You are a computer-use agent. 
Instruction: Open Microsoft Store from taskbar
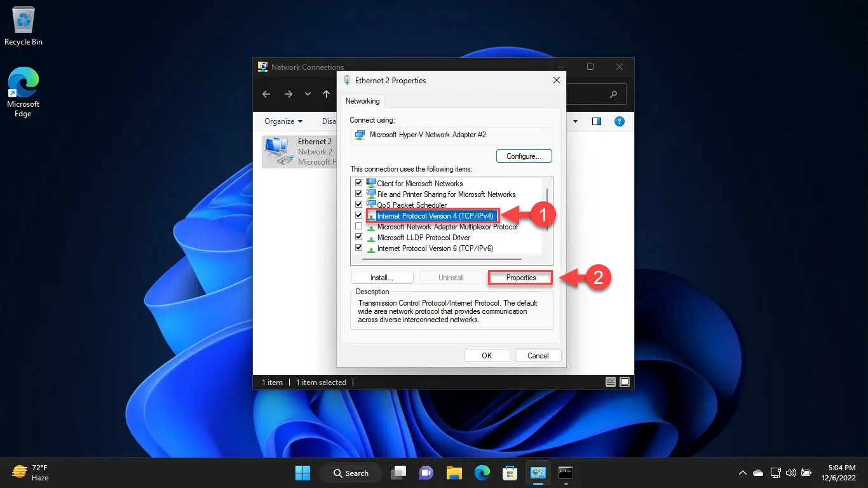tap(510, 473)
